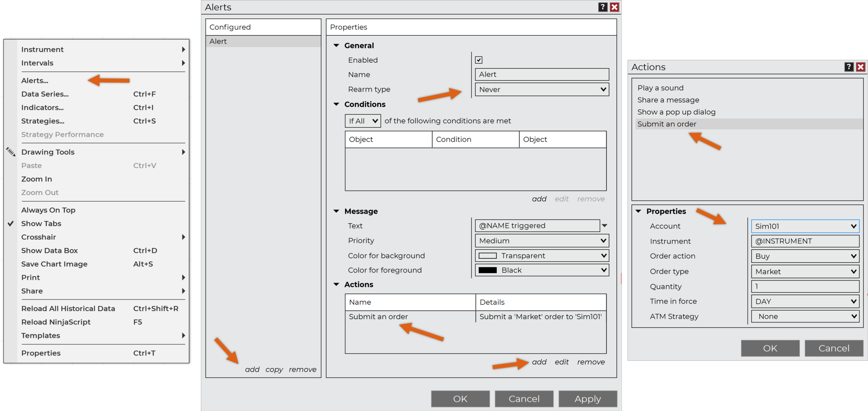Click the Message Text dropdown arrow icon

(x=605, y=226)
